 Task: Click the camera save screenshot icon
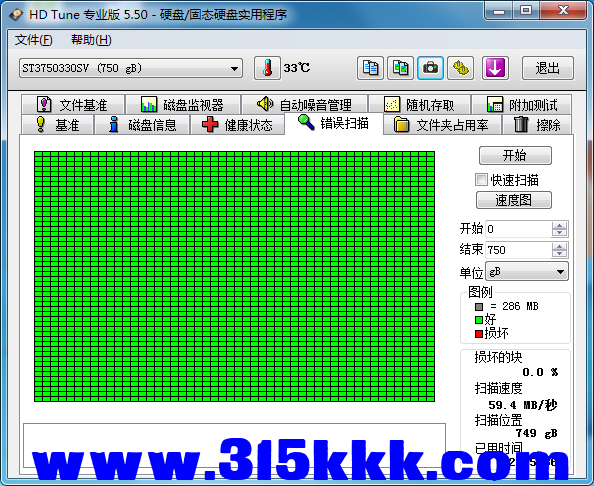pyautogui.click(x=430, y=68)
